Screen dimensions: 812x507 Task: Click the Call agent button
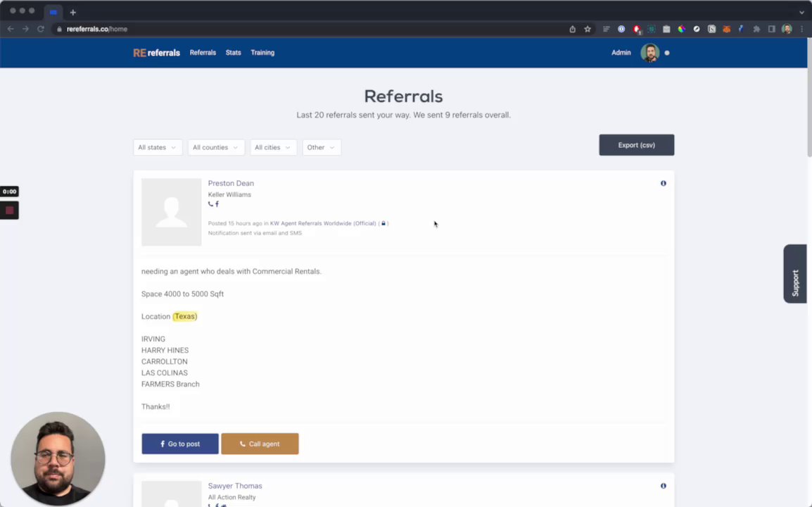(x=260, y=444)
